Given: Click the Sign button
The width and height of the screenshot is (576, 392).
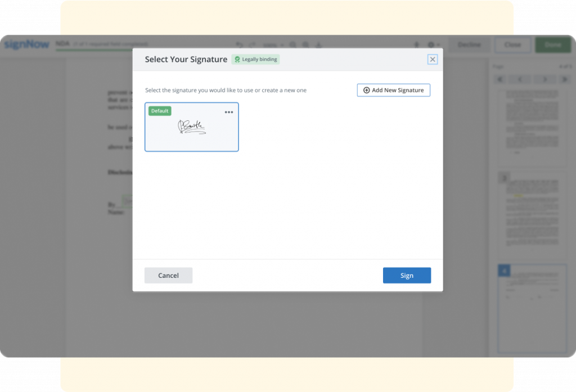Looking at the screenshot, I should point(407,275).
